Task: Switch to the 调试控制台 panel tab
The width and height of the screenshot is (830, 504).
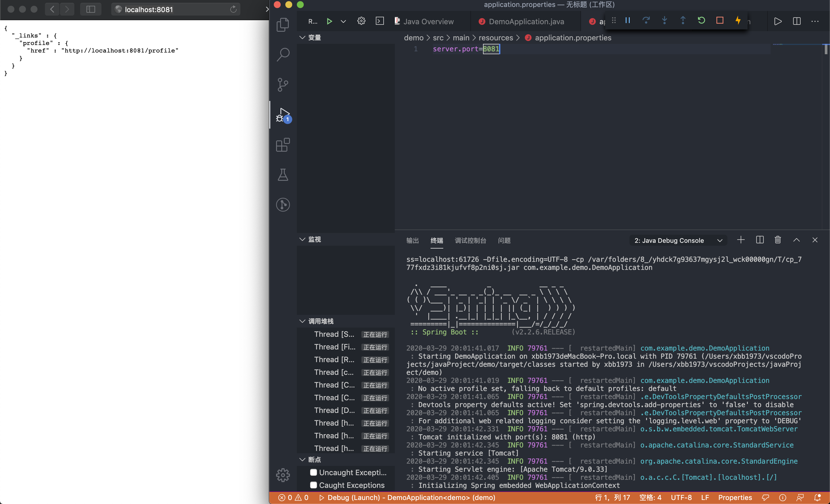Action: tap(470, 240)
